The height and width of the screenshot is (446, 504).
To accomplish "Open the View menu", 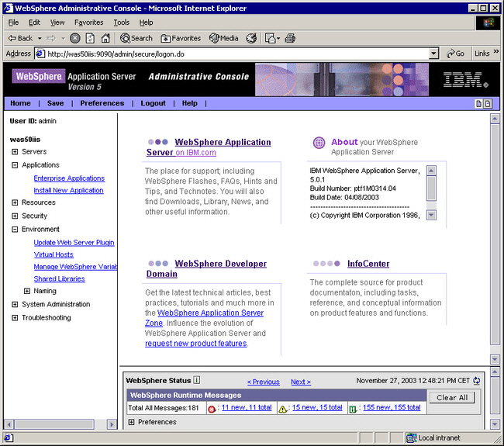I will click(x=57, y=22).
